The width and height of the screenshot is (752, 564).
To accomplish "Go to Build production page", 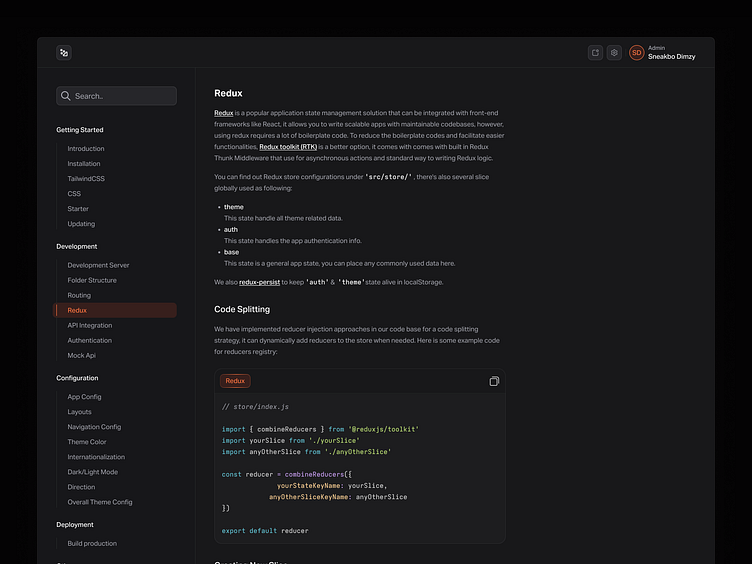I will point(92,543).
